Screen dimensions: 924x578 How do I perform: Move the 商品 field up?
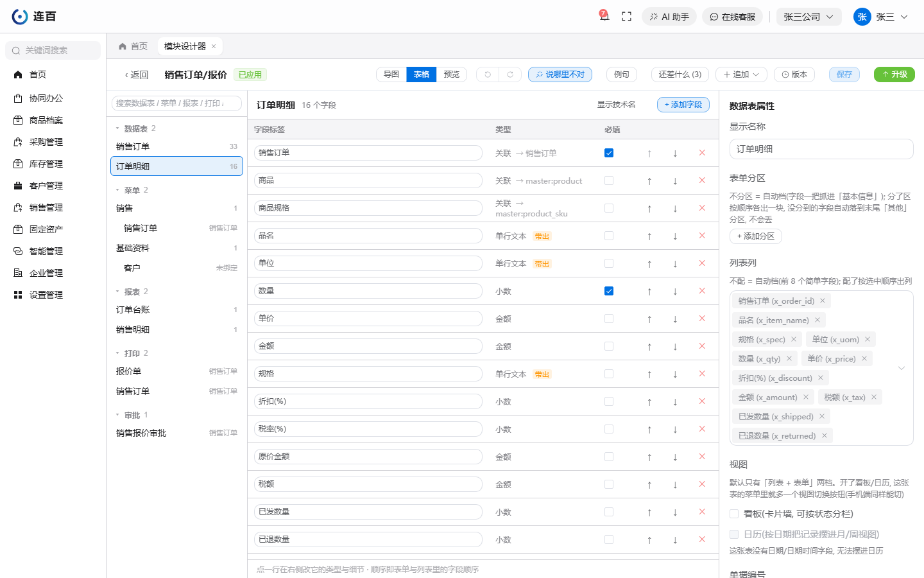click(x=649, y=181)
